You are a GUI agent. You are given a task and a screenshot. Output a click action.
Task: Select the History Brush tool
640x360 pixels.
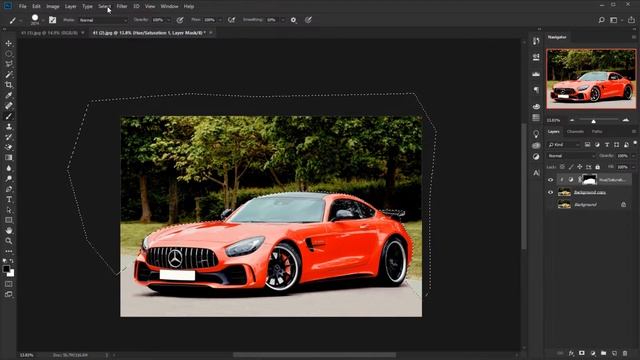(9, 137)
